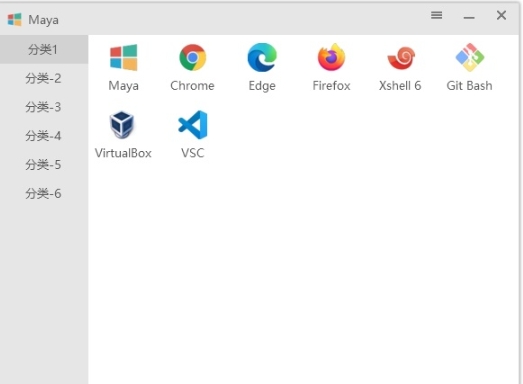Open the 分类-5 category
This screenshot has width=523, height=384.
44,164
